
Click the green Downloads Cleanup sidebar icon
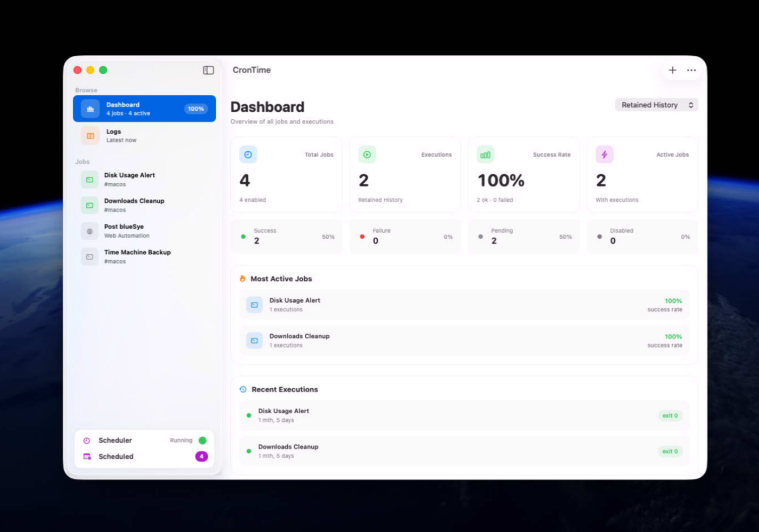[x=90, y=205]
